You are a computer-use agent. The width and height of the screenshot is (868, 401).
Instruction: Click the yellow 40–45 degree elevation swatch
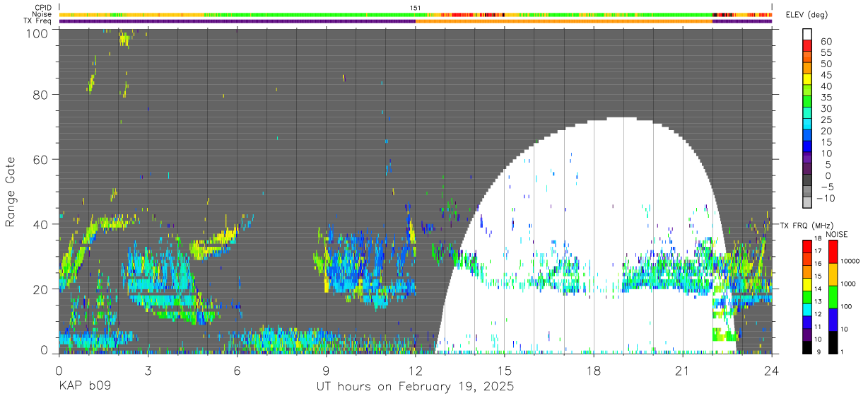click(x=807, y=79)
